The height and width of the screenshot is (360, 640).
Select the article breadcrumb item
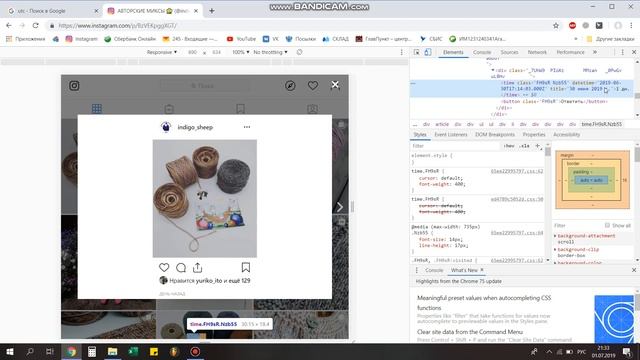(442, 124)
